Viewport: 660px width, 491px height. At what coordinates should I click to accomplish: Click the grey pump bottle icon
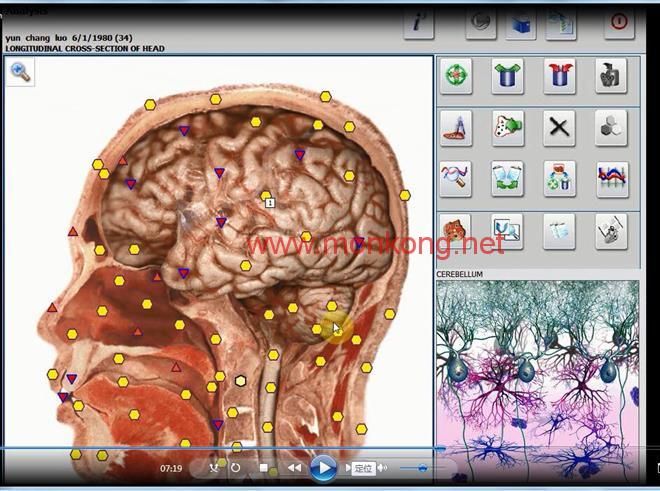point(611,76)
